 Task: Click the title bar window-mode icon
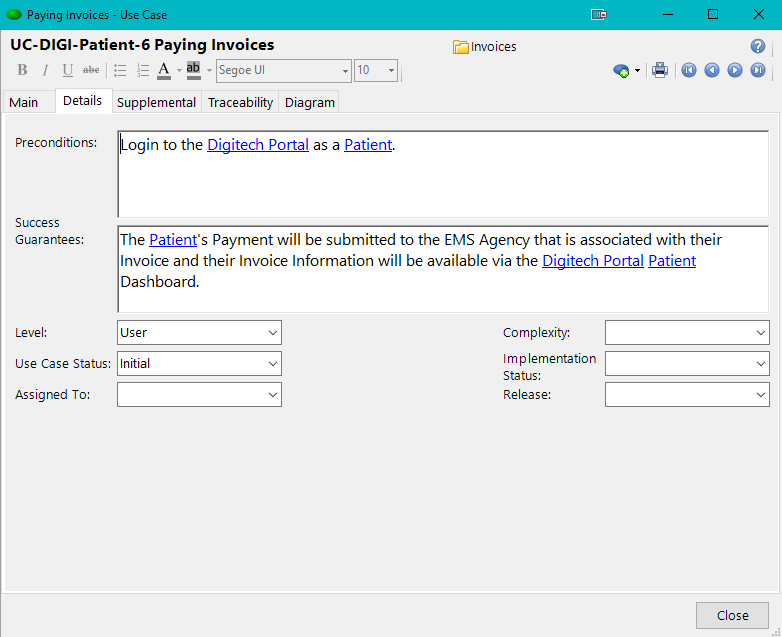point(598,14)
